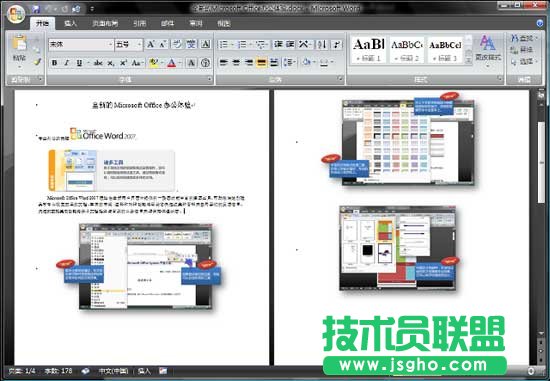This screenshot has width=550, height=381.
Task: Click the Help question mark icon
Action: [x=539, y=24]
